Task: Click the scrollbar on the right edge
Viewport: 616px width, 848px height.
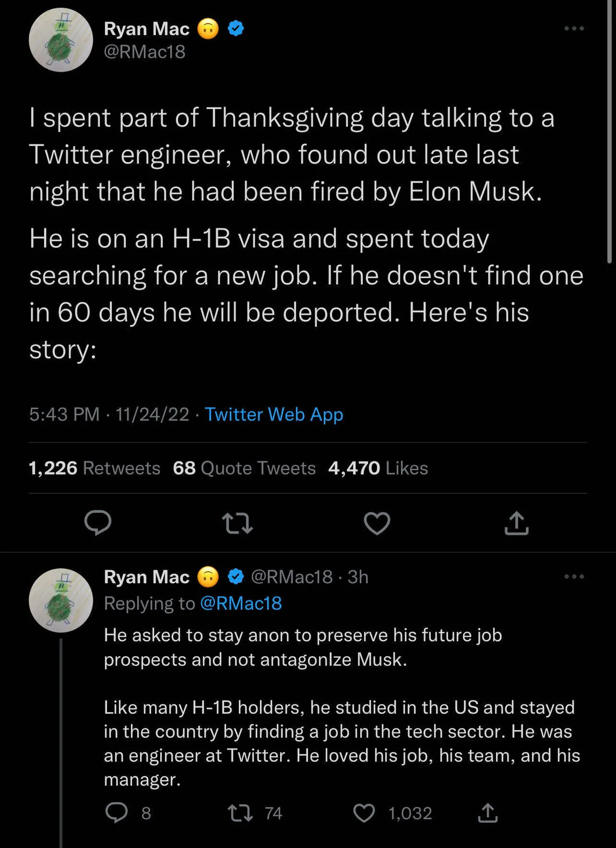Action: (x=610, y=133)
